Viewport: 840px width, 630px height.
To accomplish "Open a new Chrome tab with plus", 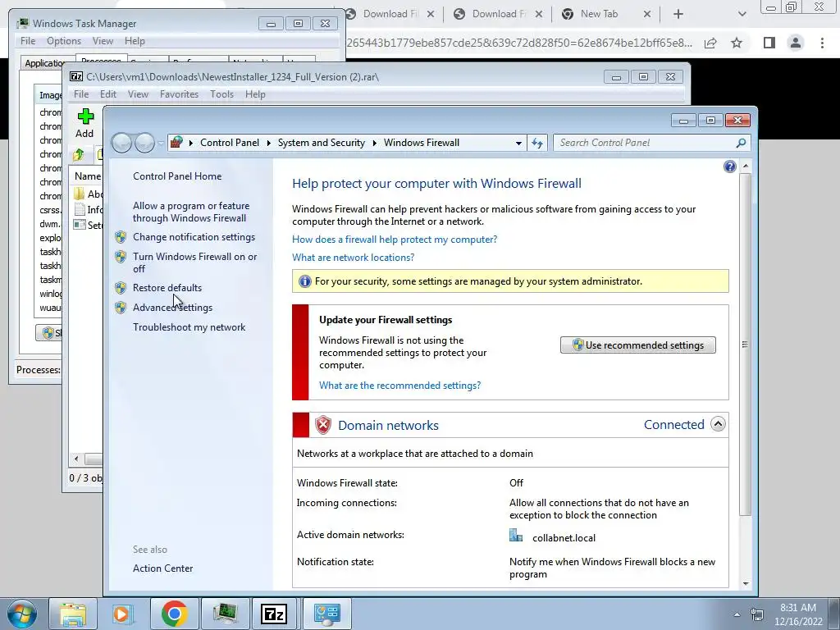I will pyautogui.click(x=678, y=14).
